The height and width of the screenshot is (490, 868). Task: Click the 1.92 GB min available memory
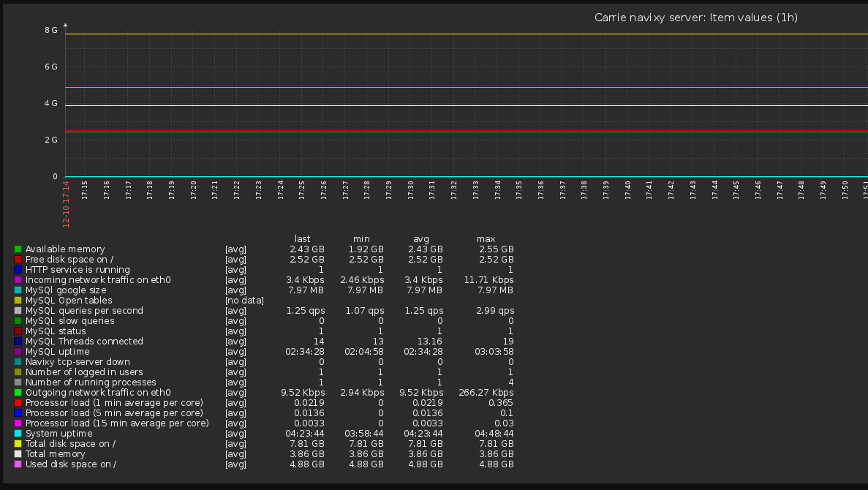click(366, 249)
